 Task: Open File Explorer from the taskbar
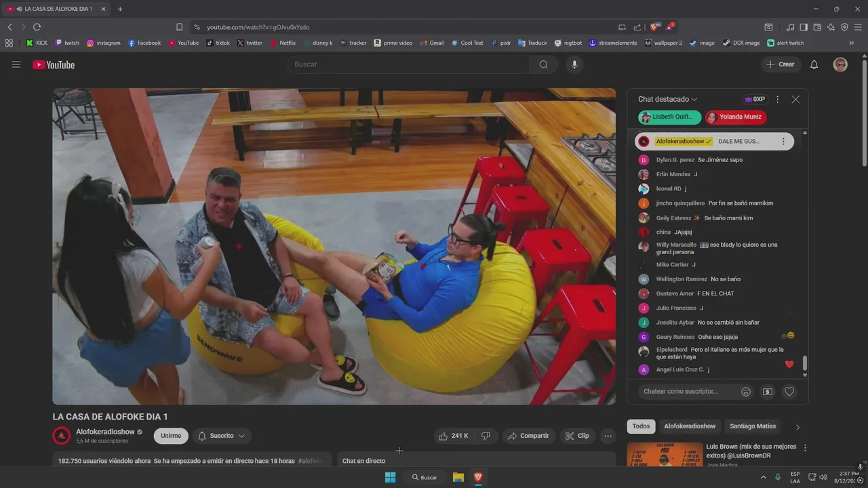tap(458, 477)
